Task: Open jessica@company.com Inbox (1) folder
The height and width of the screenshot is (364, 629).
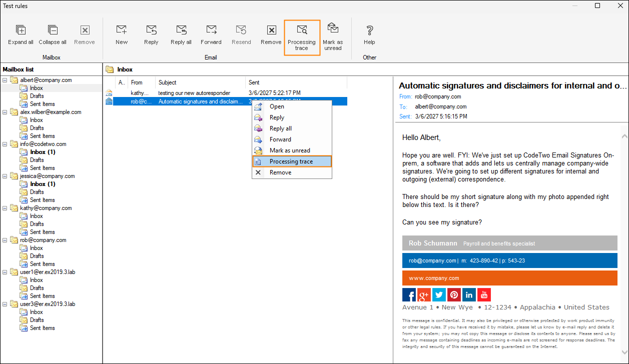Action: [43, 184]
